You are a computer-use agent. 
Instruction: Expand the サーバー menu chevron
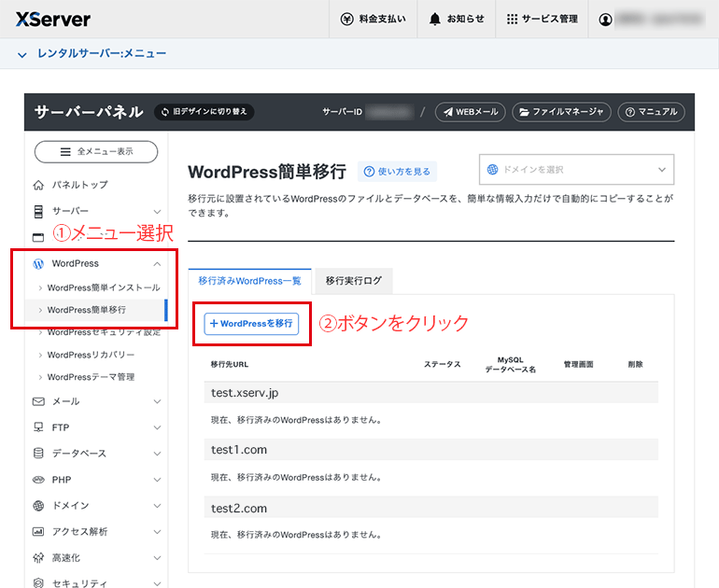click(x=157, y=212)
